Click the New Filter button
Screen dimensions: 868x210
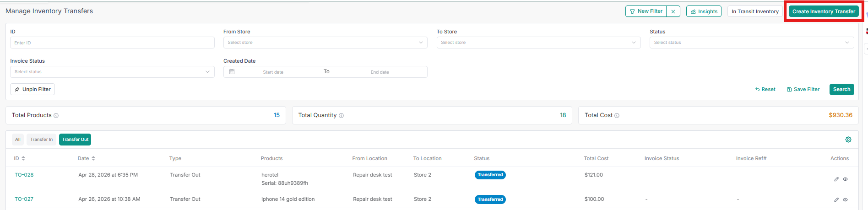pyautogui.click(x=646, y=11)
